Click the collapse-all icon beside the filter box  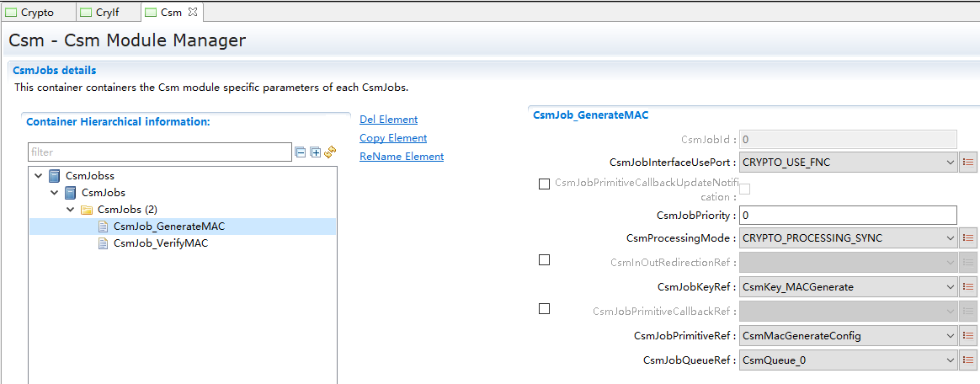[x=301, y=152]
